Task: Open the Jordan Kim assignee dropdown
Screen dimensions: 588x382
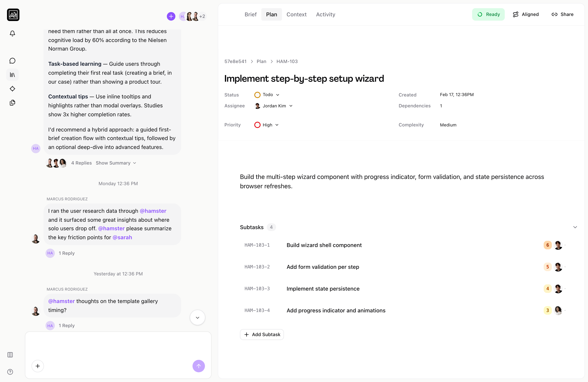Action: (274, 106)
